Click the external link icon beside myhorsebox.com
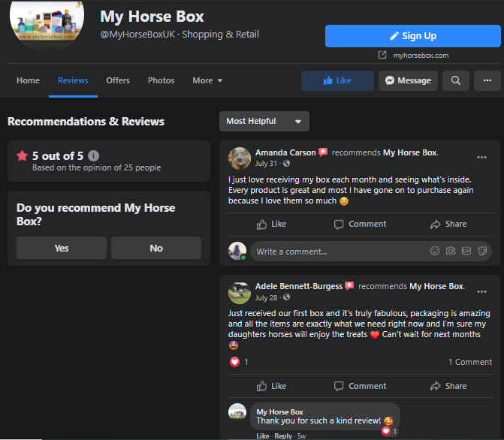Image resolution: width=504 pixels, height=440 pixels. (382, 55)
